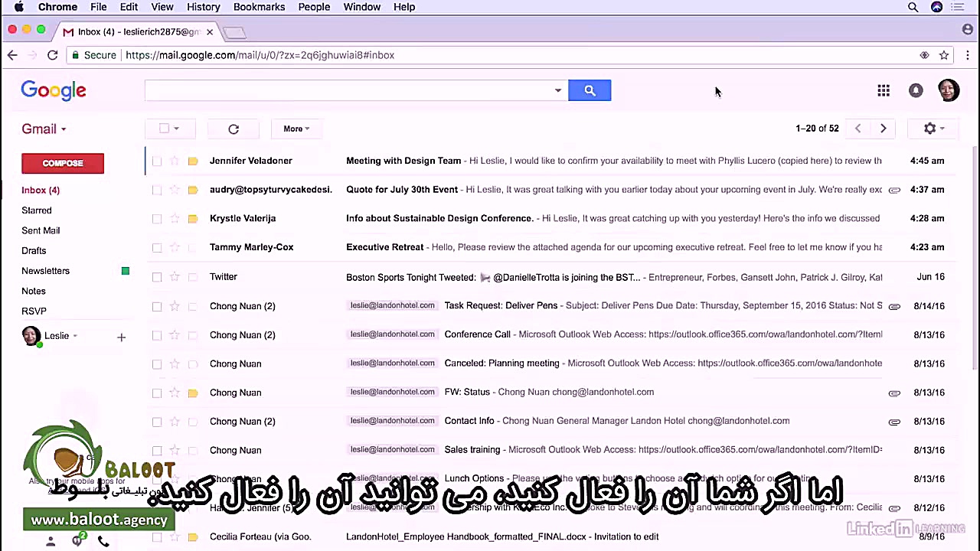The width and height of the screenshot is (980, 551).
Task: Expand the Gmail label dropdown arrow
Action: [63, 129]
